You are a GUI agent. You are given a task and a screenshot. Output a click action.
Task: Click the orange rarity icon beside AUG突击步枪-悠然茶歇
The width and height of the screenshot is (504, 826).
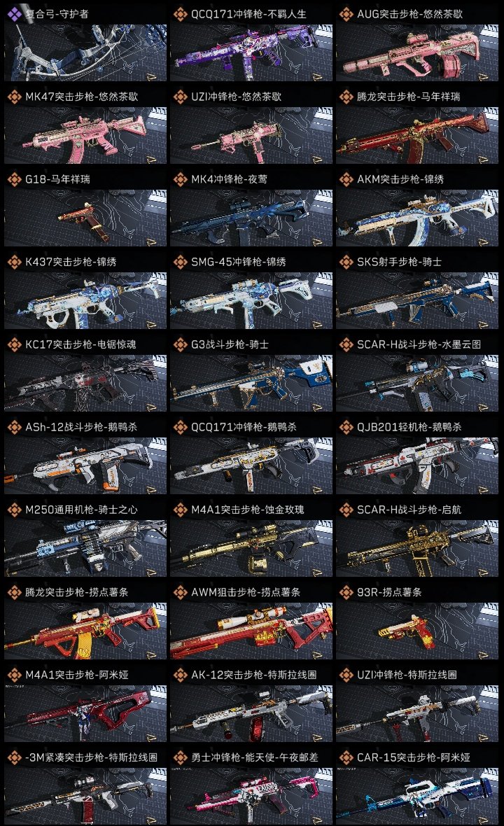(346, 14)
